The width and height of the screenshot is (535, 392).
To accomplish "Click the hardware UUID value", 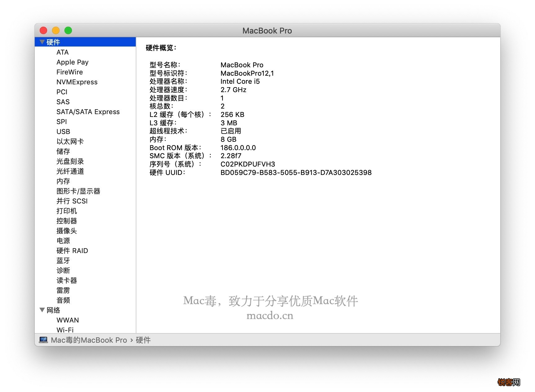I will 296,172.
